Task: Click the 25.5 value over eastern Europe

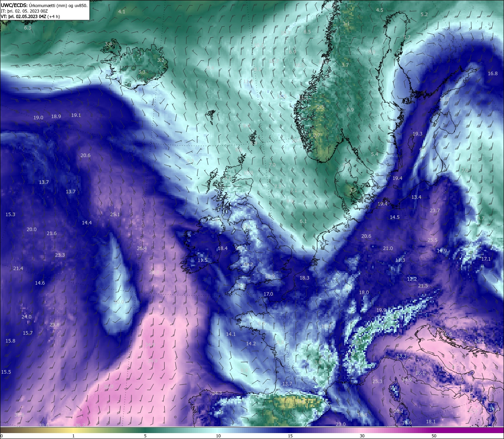Action: point(432,240)
